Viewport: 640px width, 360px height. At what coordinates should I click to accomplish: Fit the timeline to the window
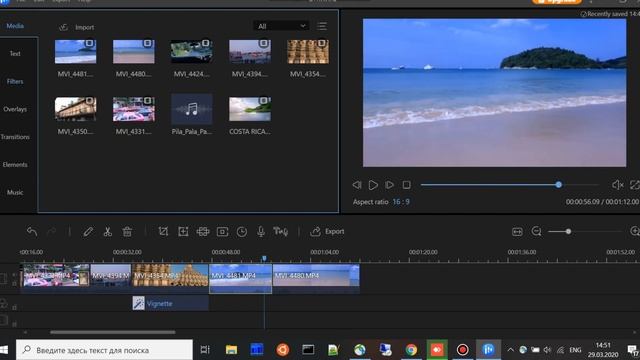(517, 232)
